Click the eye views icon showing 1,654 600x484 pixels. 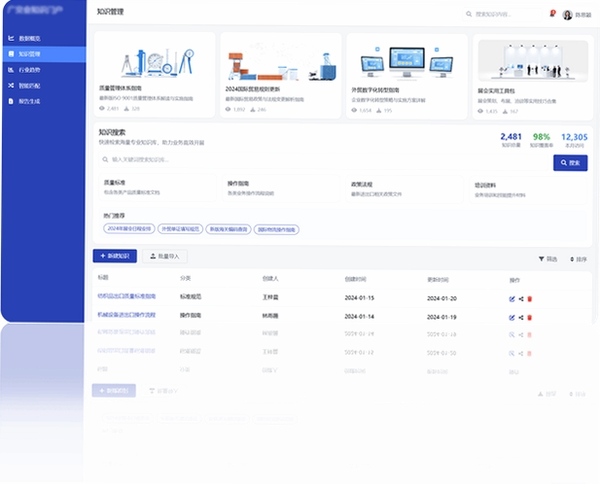coord(354,110)
